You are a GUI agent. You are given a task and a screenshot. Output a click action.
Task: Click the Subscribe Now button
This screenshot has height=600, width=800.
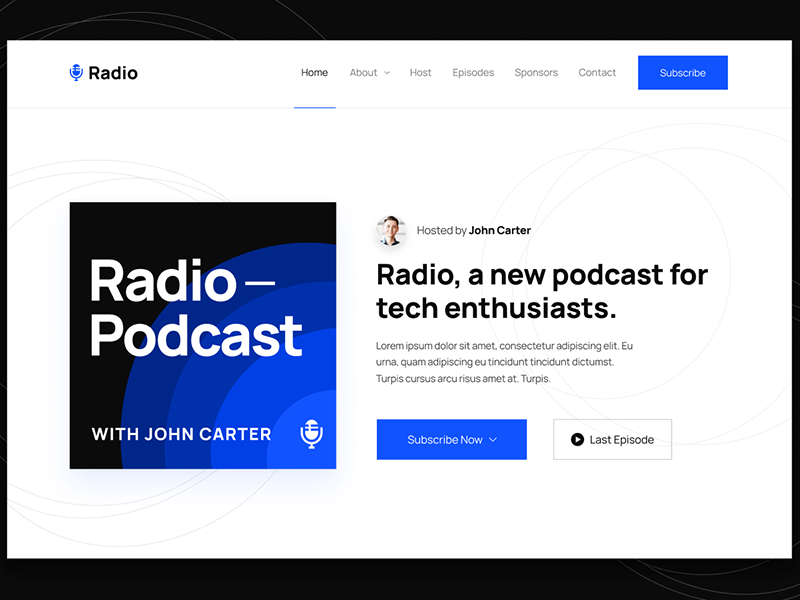point(452,439)
